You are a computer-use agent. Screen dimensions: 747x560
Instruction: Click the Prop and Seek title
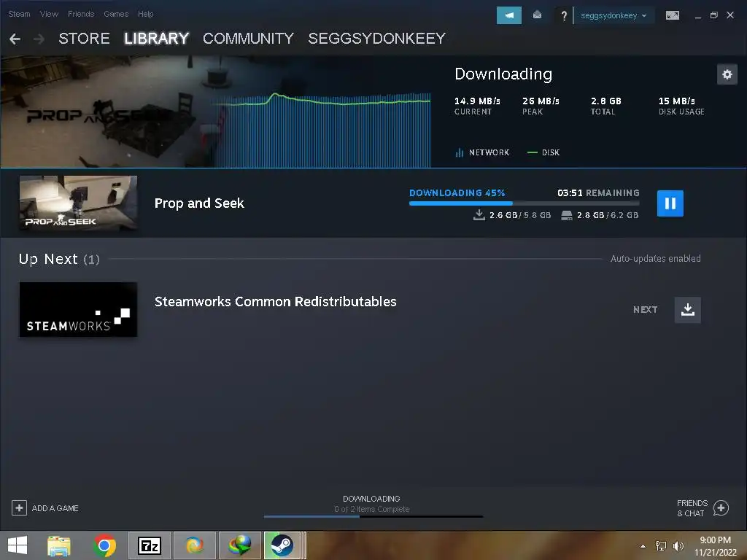199,203
